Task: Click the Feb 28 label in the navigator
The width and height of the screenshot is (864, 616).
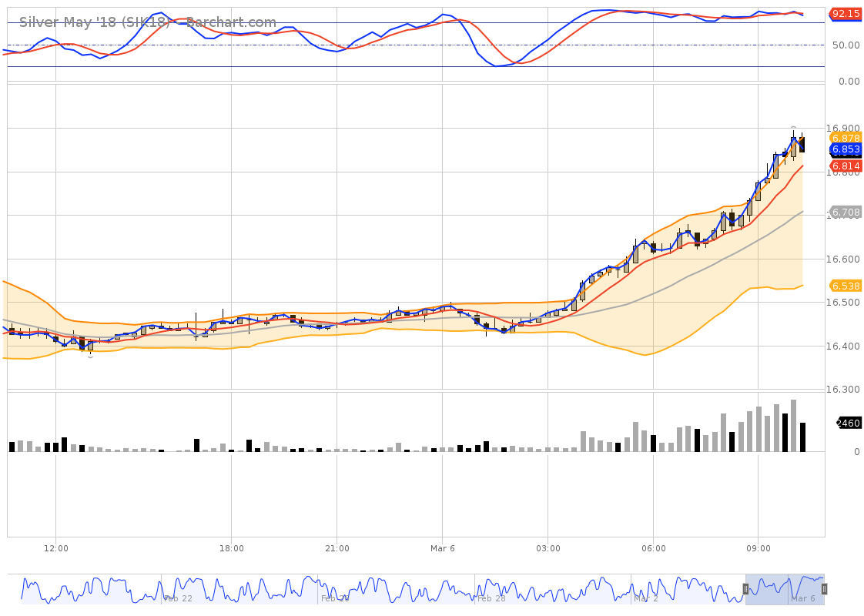Action: pyautogui.click(x=491, y=598)
